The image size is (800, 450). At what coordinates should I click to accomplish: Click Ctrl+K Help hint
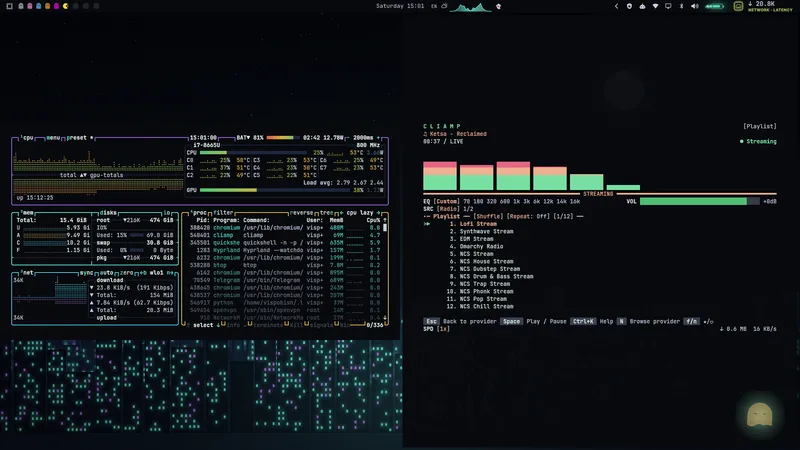coord(592,321)
